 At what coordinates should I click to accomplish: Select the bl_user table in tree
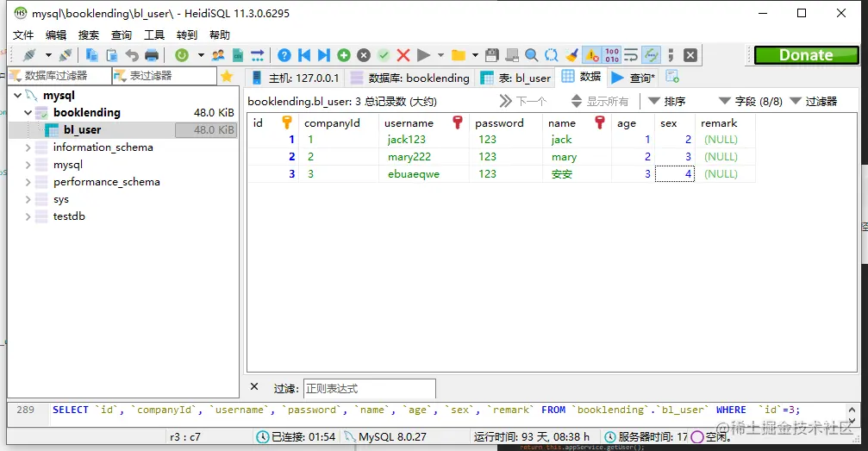coord(82,129)
